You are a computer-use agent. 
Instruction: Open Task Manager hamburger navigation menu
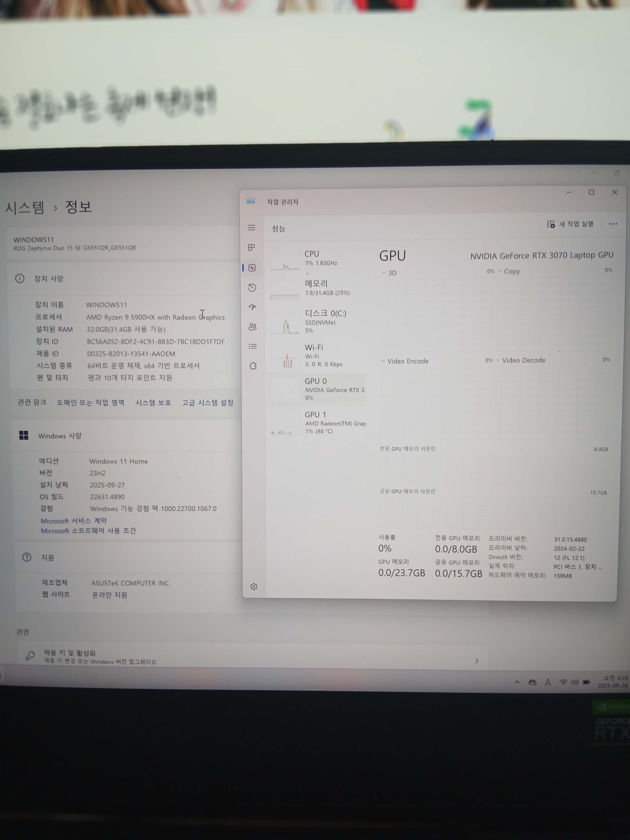click(251, 228)
